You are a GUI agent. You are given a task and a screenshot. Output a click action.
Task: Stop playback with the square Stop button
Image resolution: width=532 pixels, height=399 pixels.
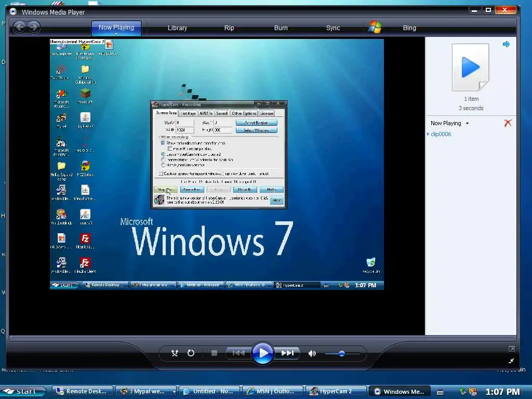point(214,353)
